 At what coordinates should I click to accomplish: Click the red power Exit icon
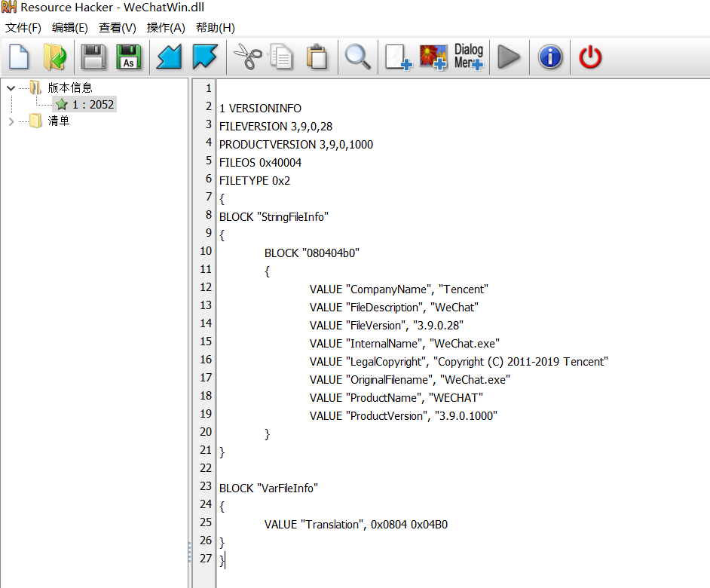click(590, 57)
